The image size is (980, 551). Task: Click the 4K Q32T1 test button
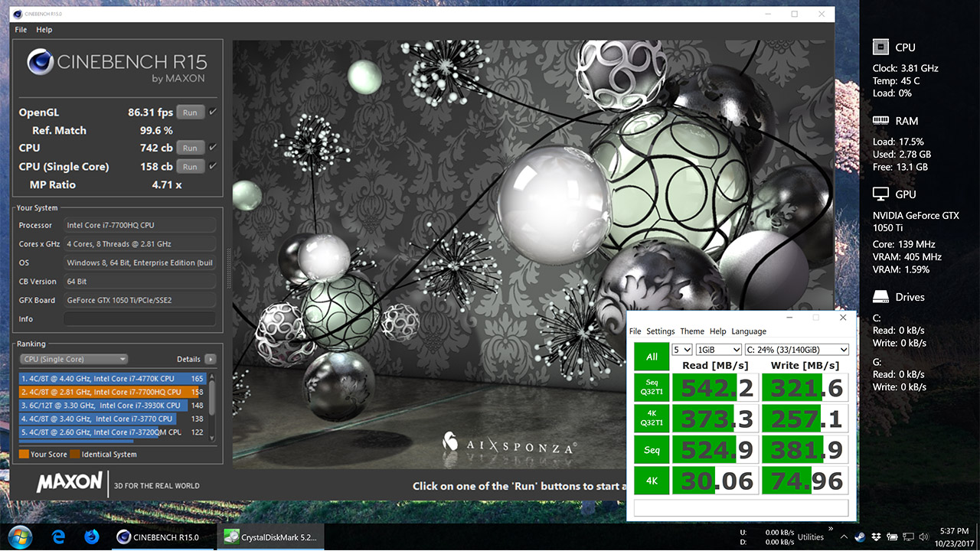tap(652, 419)
